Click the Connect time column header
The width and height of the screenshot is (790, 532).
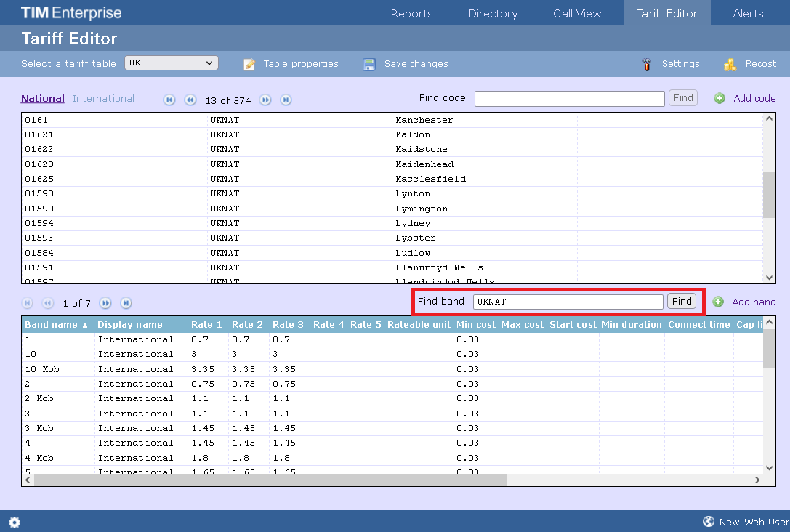(x=699, y=325)
